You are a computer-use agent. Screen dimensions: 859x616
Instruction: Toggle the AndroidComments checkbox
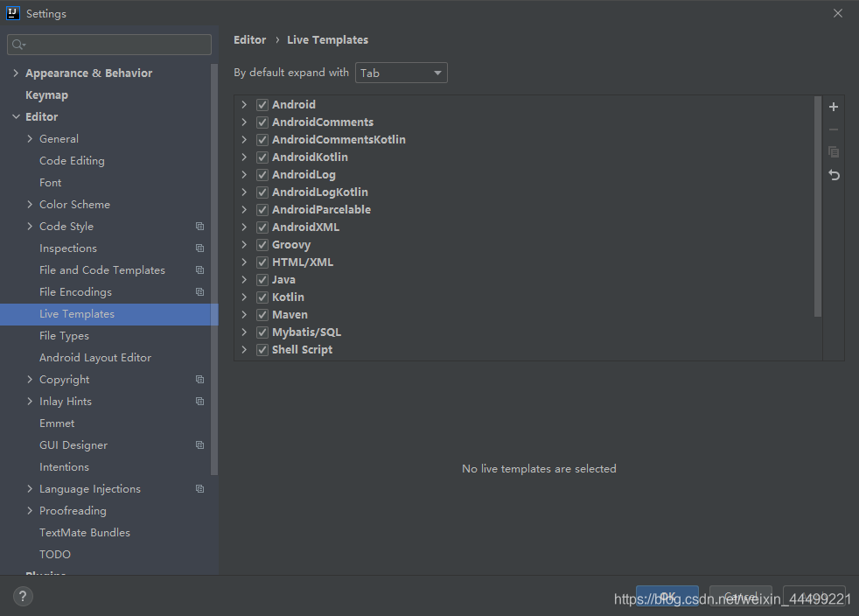[x=262, y=122]
